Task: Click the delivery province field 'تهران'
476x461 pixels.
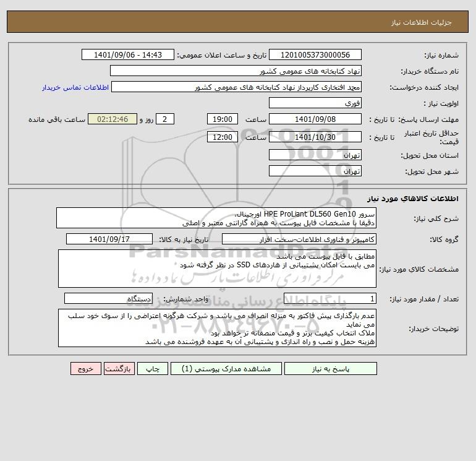Action: click(x=315, y=155)
